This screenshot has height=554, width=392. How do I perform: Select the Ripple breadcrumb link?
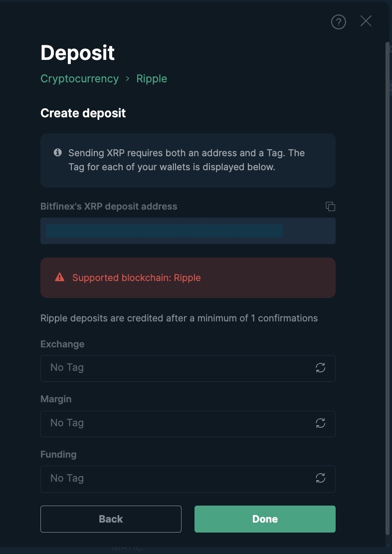pyautogui.click(x=152, y=78)
